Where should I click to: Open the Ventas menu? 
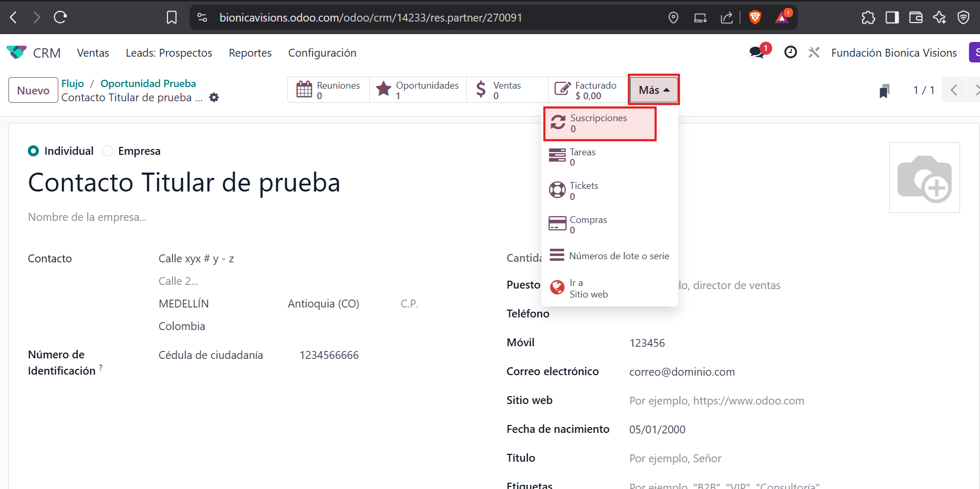pyautogui.click(x=93, y=53)
